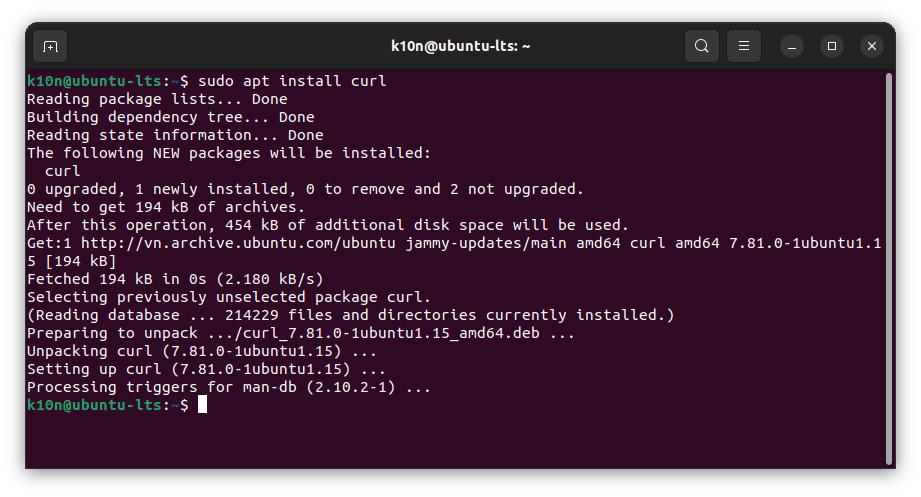Maximize the terminal window
Viewport: 921px width, 497px height.
(832, 46)
